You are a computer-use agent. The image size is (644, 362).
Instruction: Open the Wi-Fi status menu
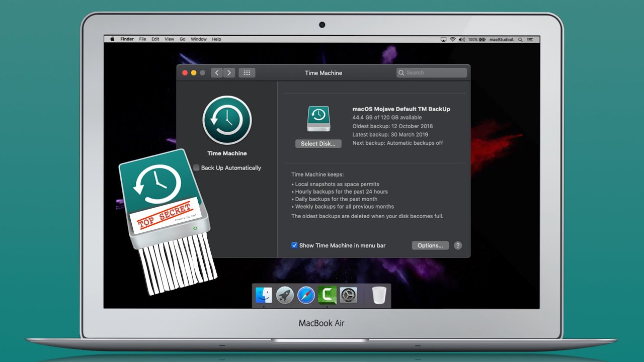click(x=453, y=39)
